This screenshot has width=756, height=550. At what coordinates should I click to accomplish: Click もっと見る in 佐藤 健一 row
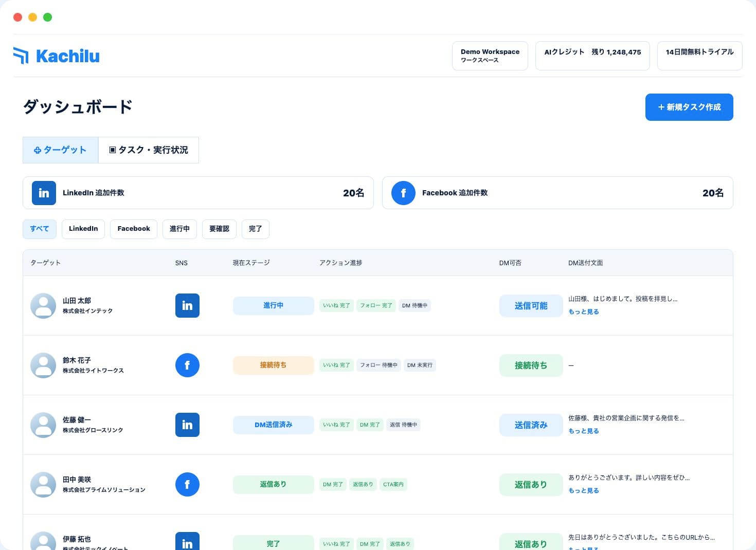(584, 431)
